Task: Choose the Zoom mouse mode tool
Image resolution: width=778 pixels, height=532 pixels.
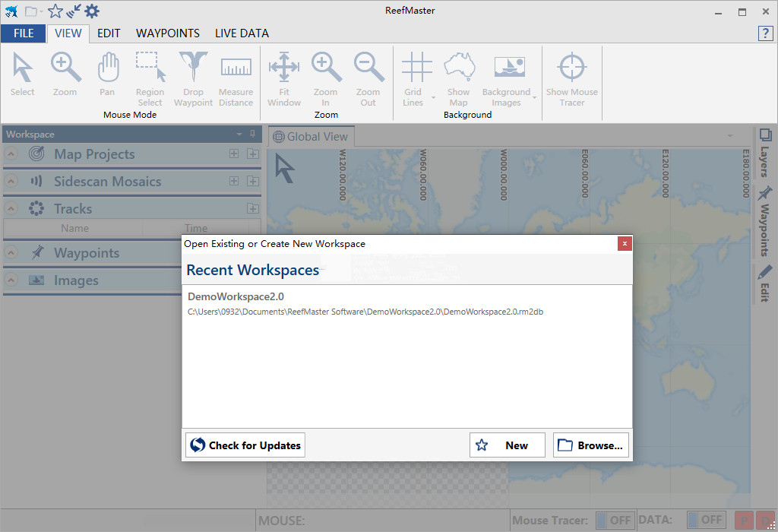Action: pyautogui.click(x=65, y=74)
